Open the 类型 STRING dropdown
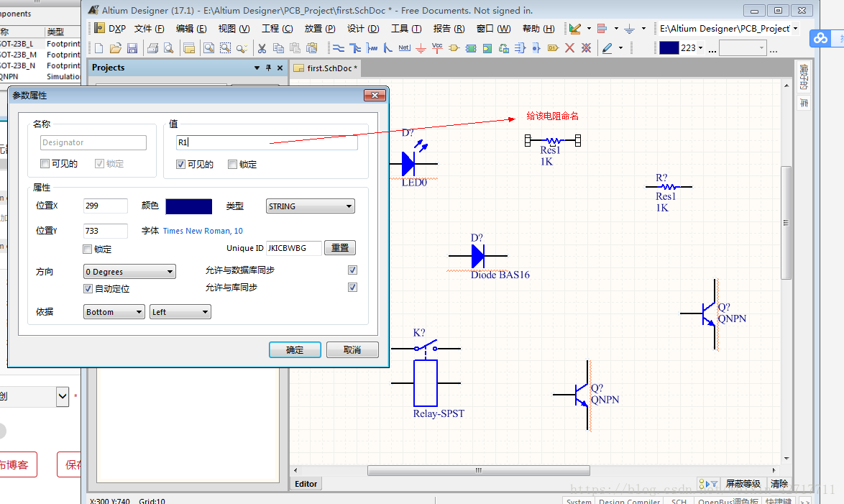 311,206
